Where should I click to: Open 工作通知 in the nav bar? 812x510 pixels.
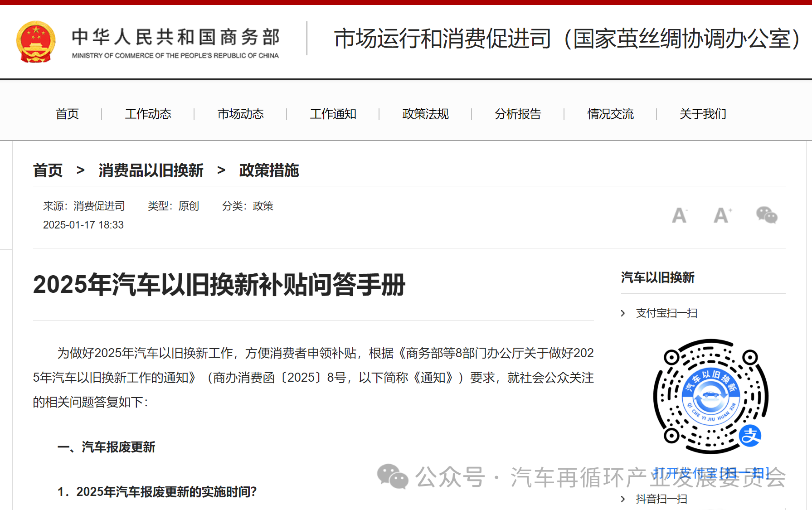pyautogui.click(x=333, y=114)
